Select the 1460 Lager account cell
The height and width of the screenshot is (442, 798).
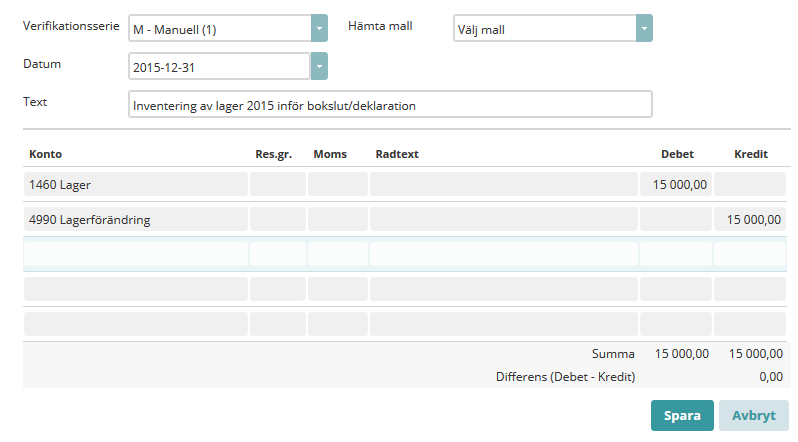click(136, 184)
